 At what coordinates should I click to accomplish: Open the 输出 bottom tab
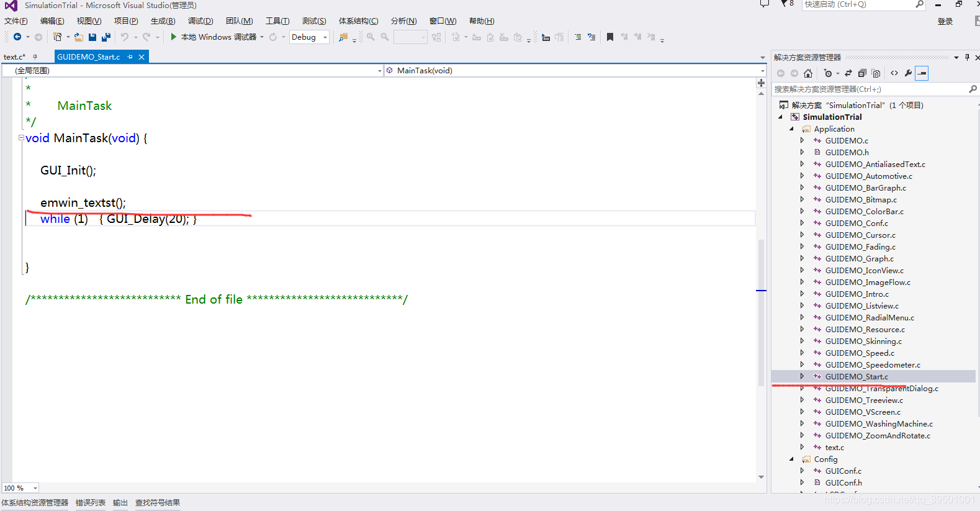tap(120, 503)
